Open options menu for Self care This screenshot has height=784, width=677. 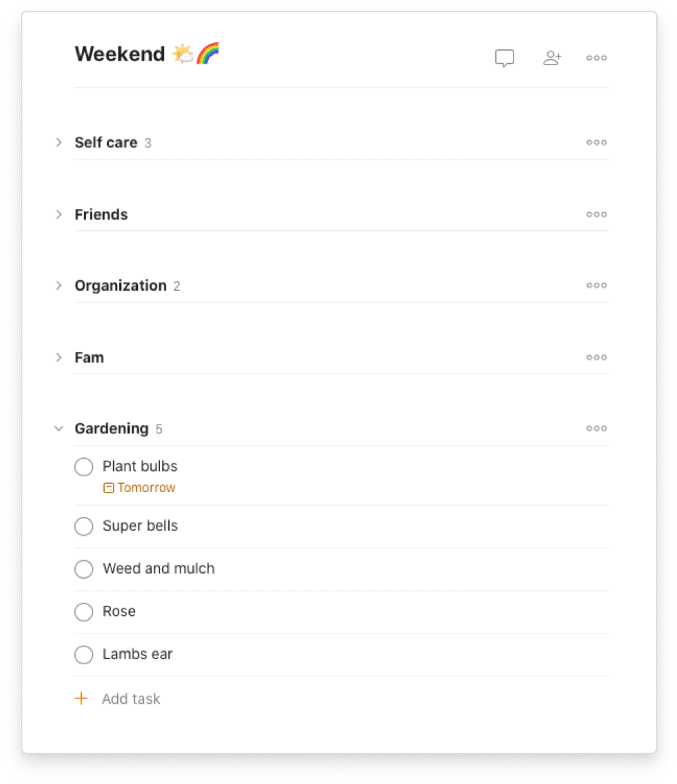click(596, 142)
